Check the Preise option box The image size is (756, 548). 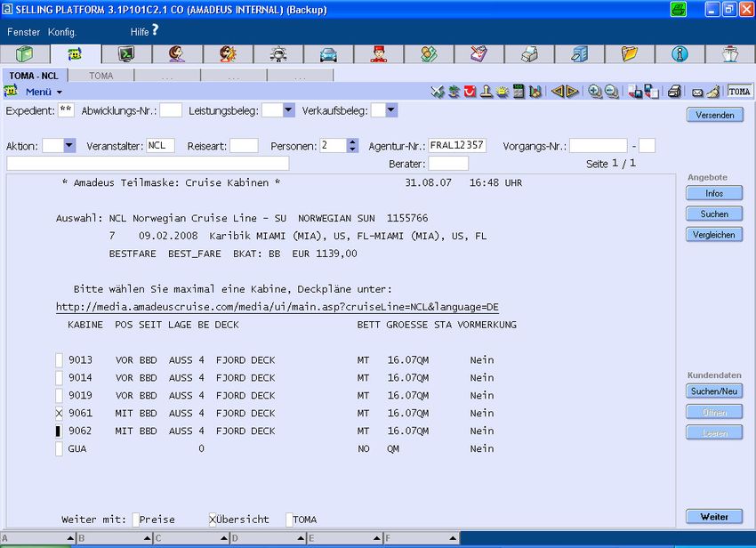pyautogui.click(x=136, y=520)
